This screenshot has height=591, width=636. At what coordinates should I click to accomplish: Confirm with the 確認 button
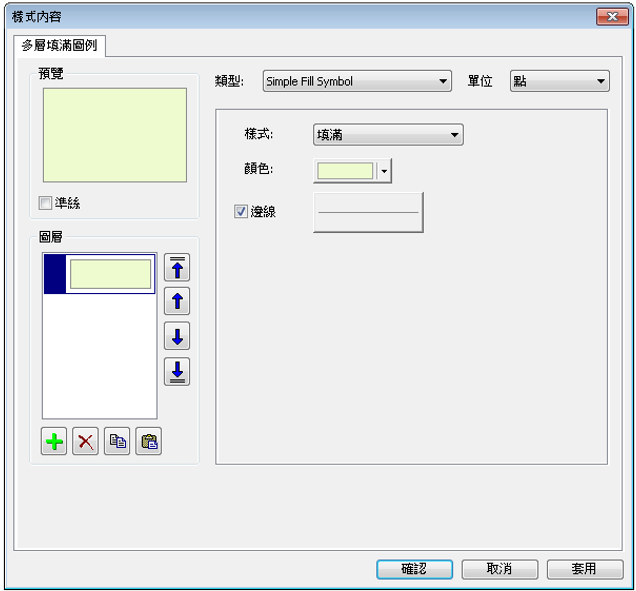tap(414, 569)
